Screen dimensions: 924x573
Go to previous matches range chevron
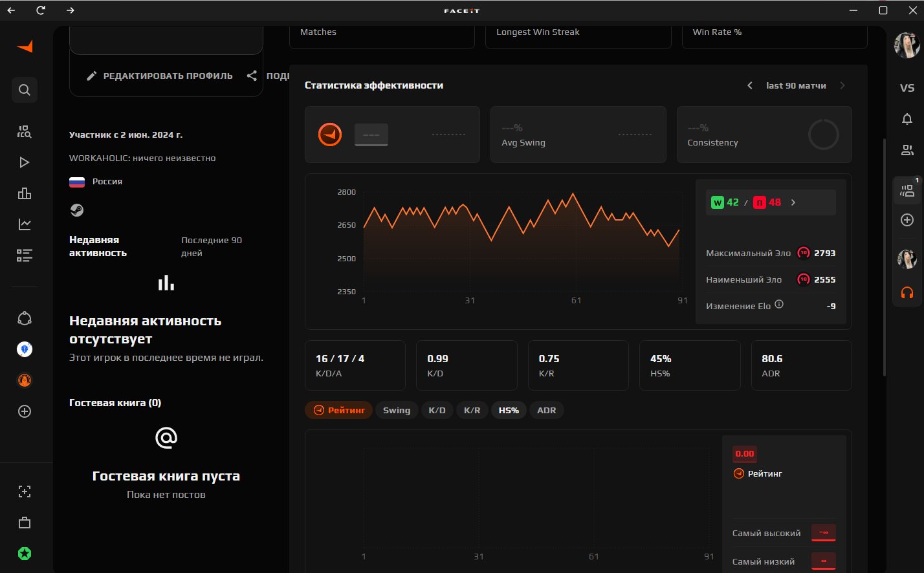pyautogui.click(x=750, y=85)
